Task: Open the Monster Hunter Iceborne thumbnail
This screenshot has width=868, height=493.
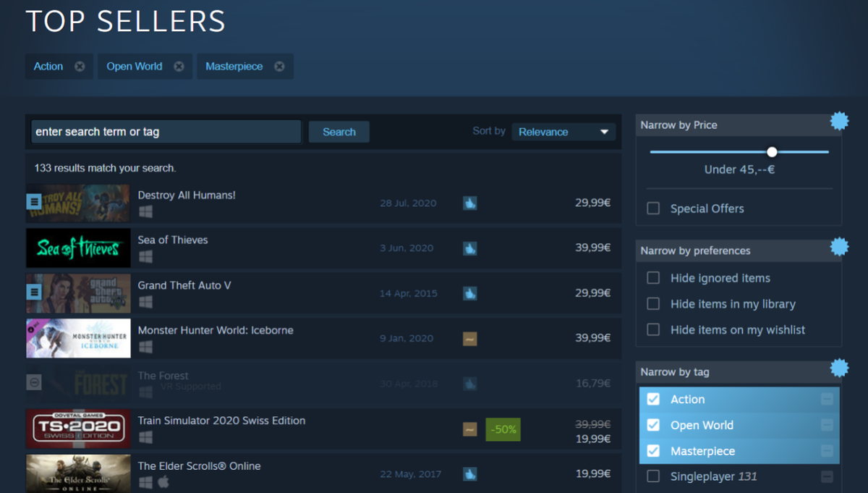Action: click(x=78, y=338)
